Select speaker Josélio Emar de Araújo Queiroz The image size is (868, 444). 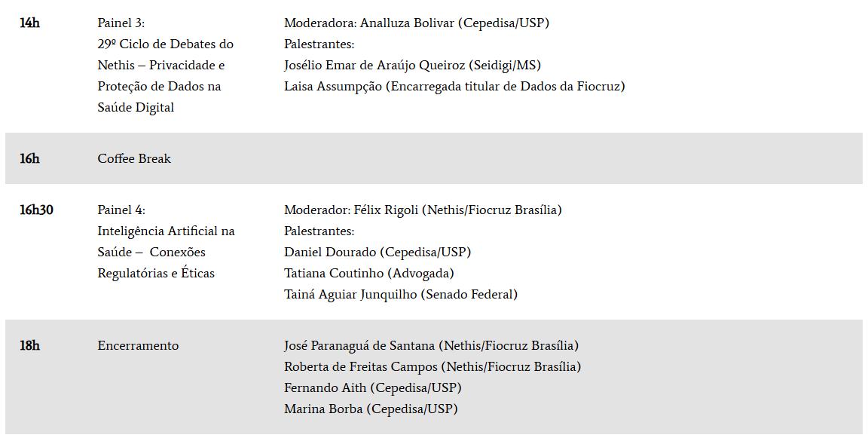[412, 66]
